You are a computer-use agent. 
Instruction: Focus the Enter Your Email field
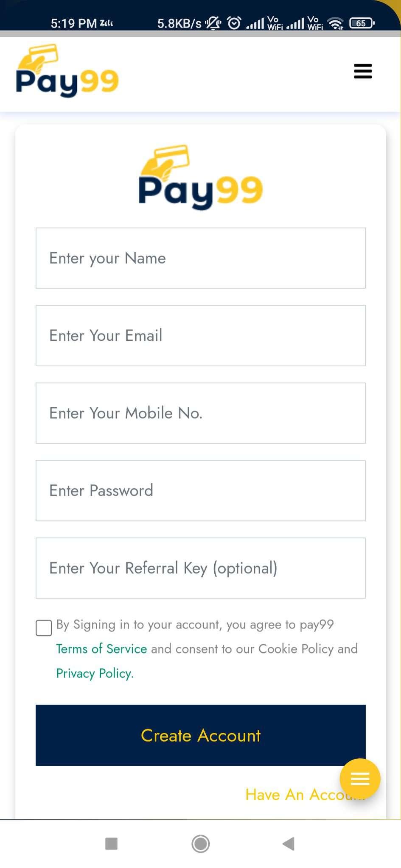pyautogui.click(x=200, y=336)
